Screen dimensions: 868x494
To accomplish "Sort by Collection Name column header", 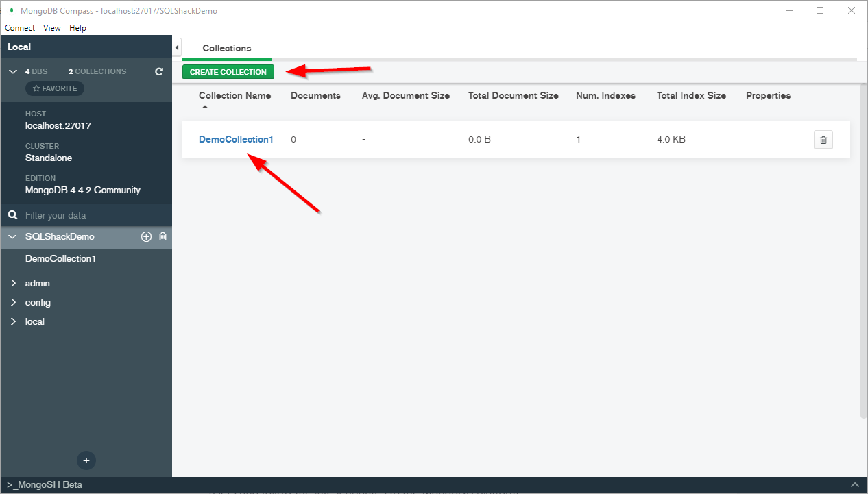I will tap(234, 96).
